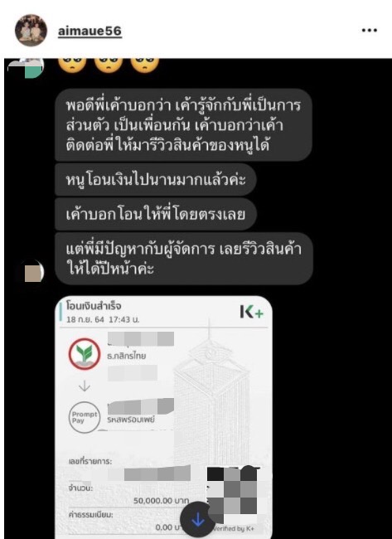Click the third sleepy-face emoji
Viewport: 392px width, 539px height.
[x=145, y=65]
